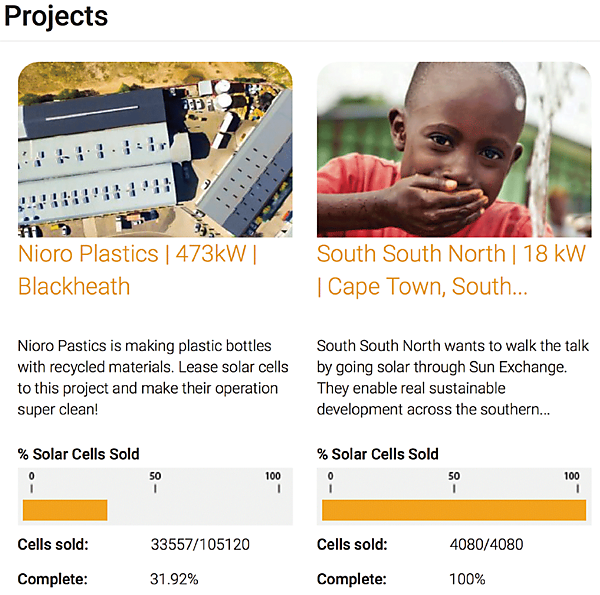
Task: Click the "Cells sold:" label under Nioro Plastics
Action: (53, 545)
